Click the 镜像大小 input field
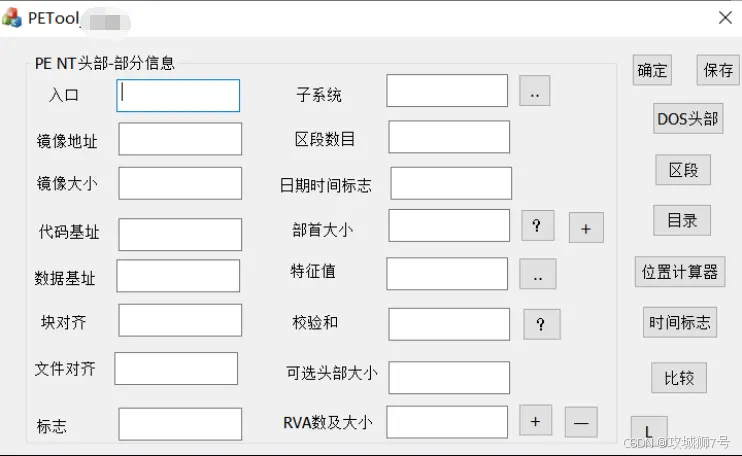The width and height of the screenshot is (742, 456). (x=180, y=183)
